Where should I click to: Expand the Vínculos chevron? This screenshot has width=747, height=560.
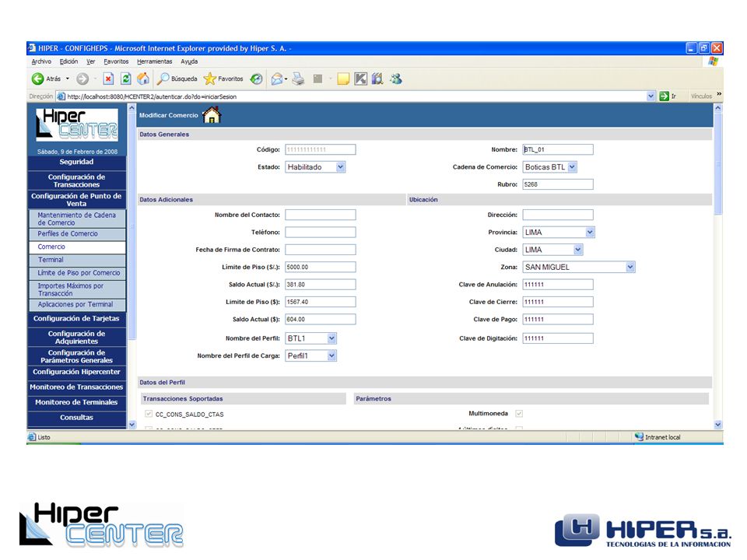(x=719, y=94)
